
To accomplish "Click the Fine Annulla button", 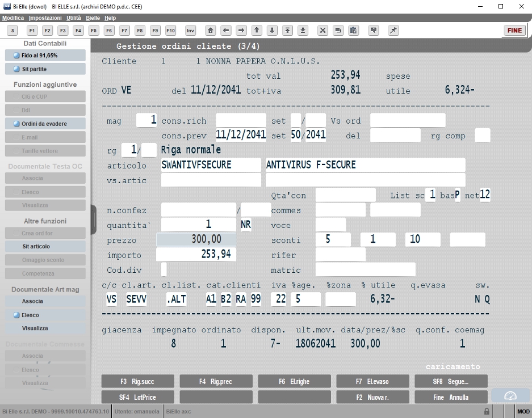I will 451,398.
